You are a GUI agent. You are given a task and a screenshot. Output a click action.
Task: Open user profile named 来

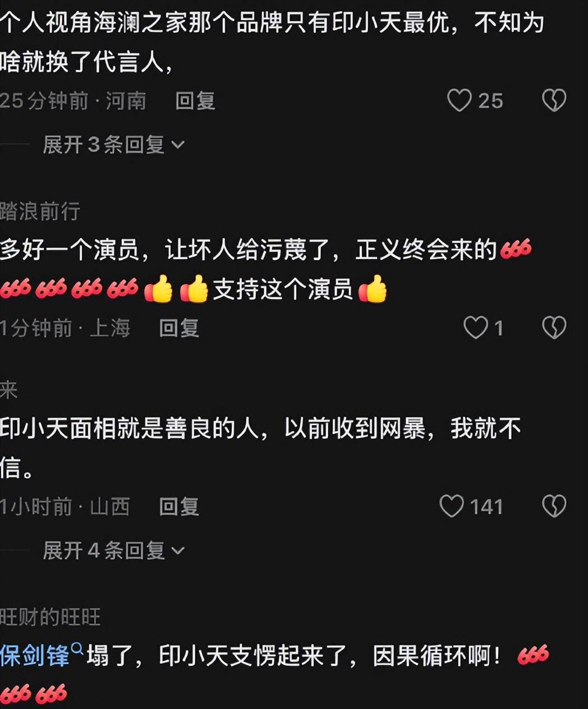[9, 390]
